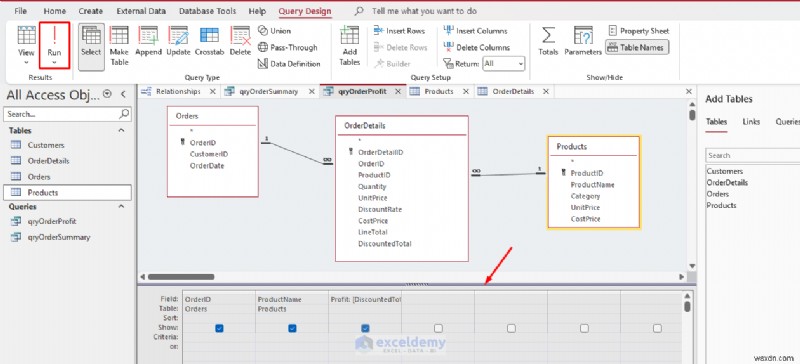The width and height of the screenshot is (800, 364).
Task: Click the horizontal scrollbar thumb of design area
Action: tap(181, 277)
